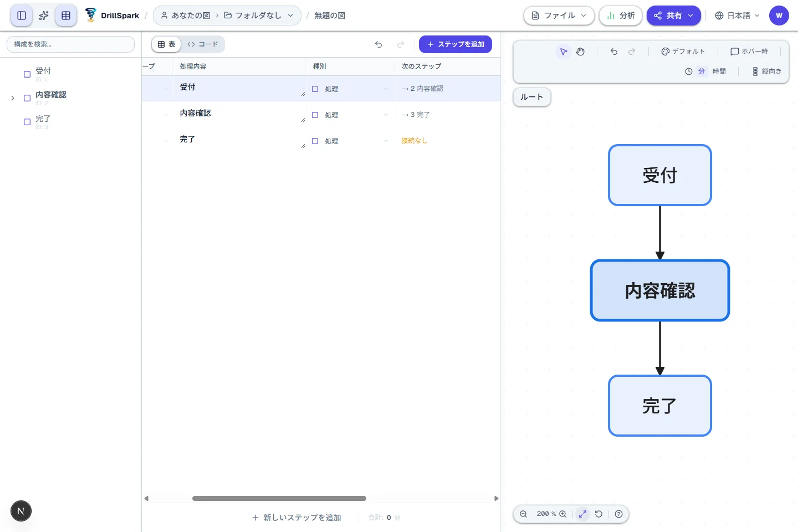Reset the canvas view icon
The width and height of the screenshot is (798, 532).
pos(598,514)
